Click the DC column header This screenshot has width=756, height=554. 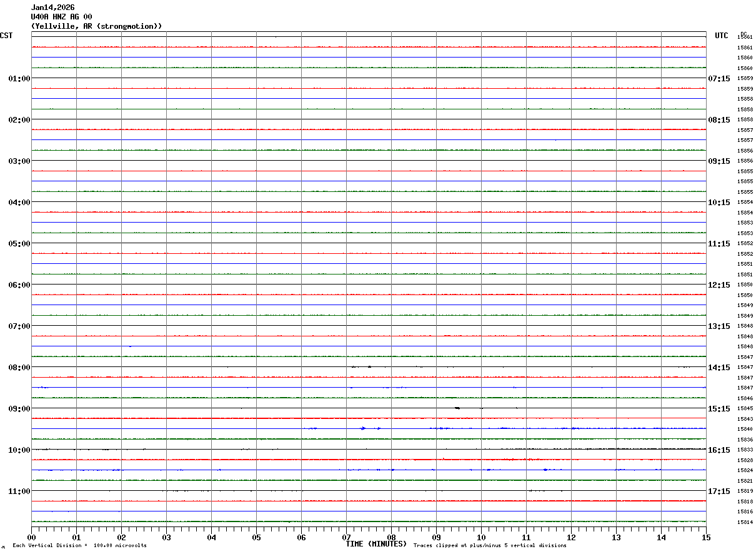point(744,34)
